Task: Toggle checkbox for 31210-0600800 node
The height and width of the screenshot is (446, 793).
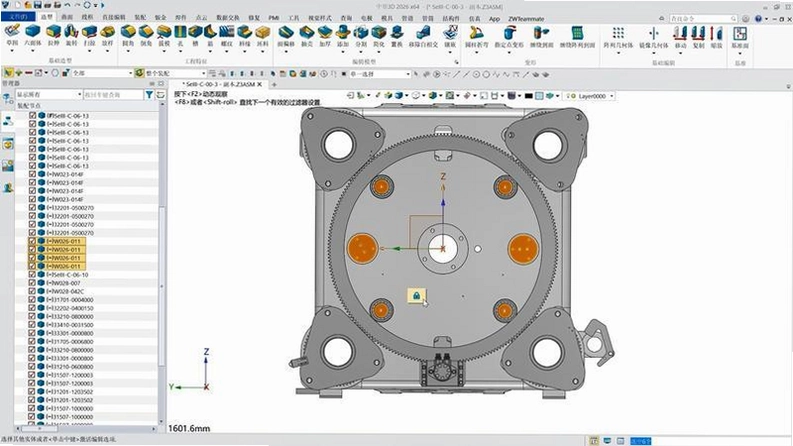Action: pyautogui.click(x=32, y=367)
